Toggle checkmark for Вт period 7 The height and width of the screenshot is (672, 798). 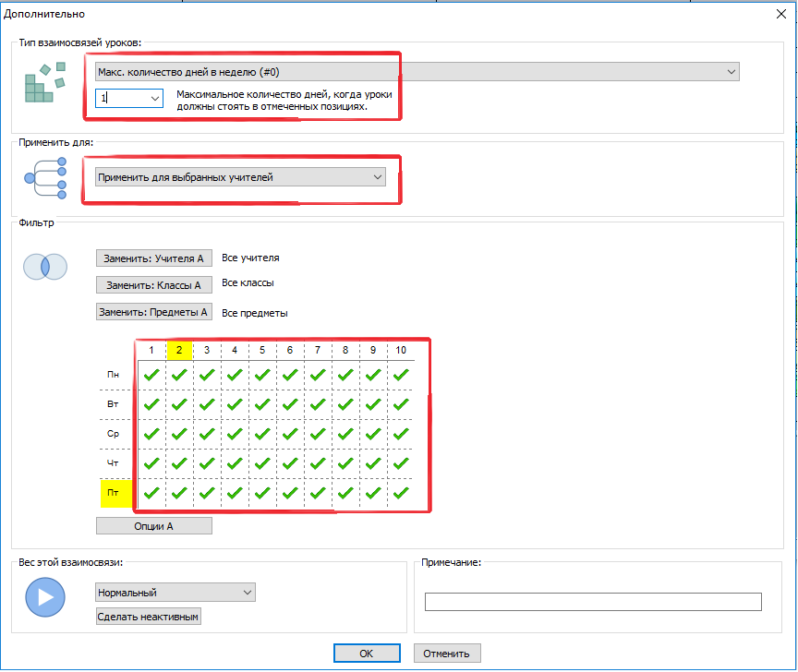point(318,404)
